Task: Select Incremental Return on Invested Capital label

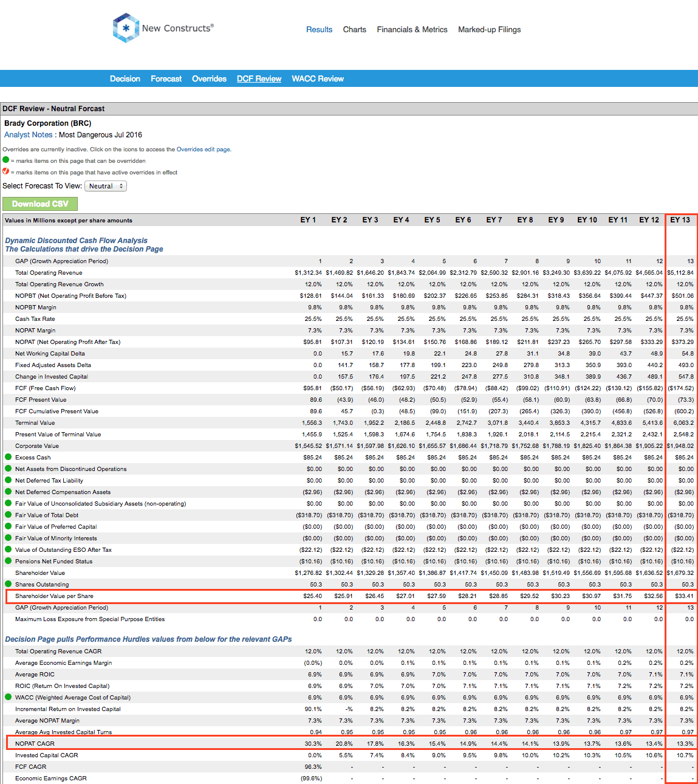Action: [68, 709]
